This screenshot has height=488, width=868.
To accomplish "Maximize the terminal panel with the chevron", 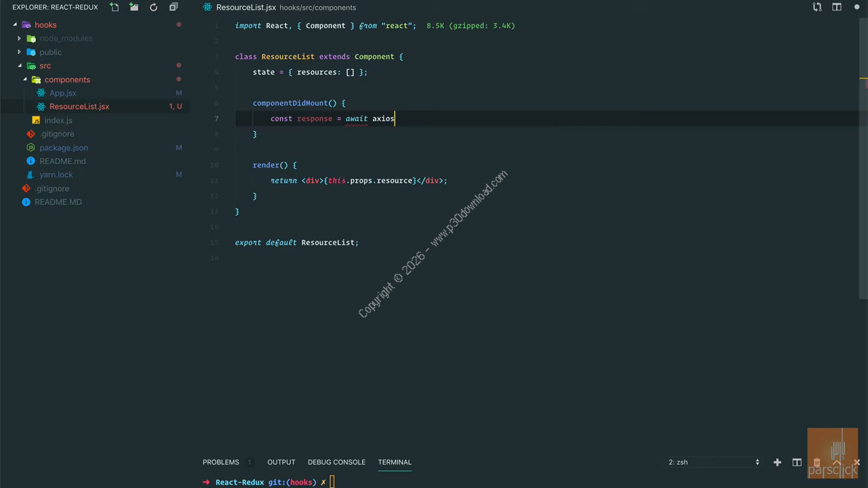I will click(837, 462).
